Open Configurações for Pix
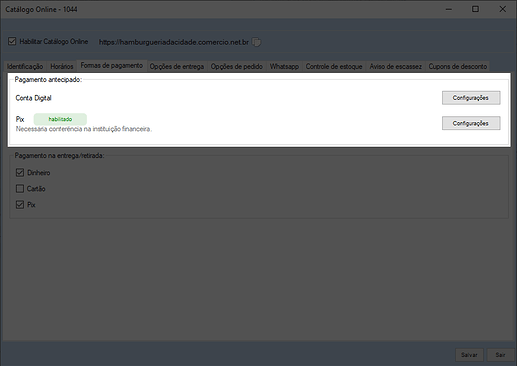The width and height of the screenshot is (517, 366). (471, 123)
